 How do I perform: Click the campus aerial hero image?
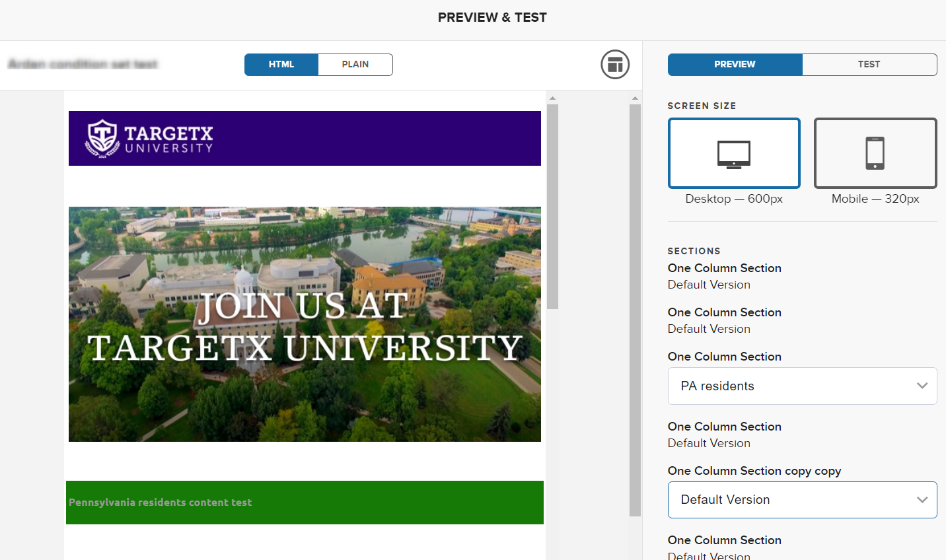tap(305, 324)
